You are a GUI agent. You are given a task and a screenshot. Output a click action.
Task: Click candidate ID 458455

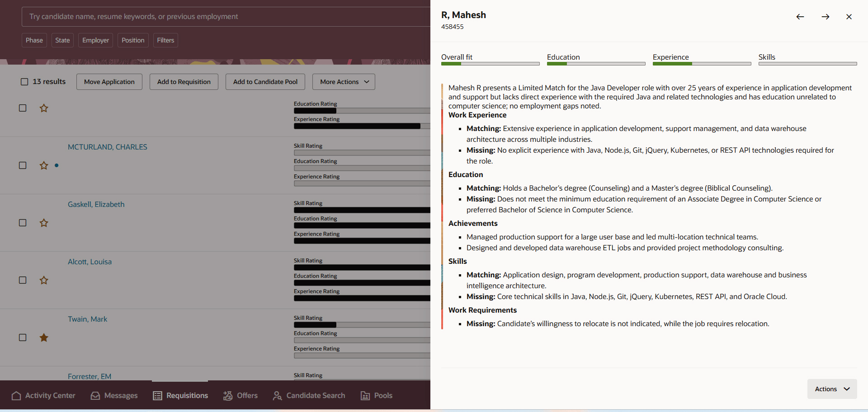(453, 27)
